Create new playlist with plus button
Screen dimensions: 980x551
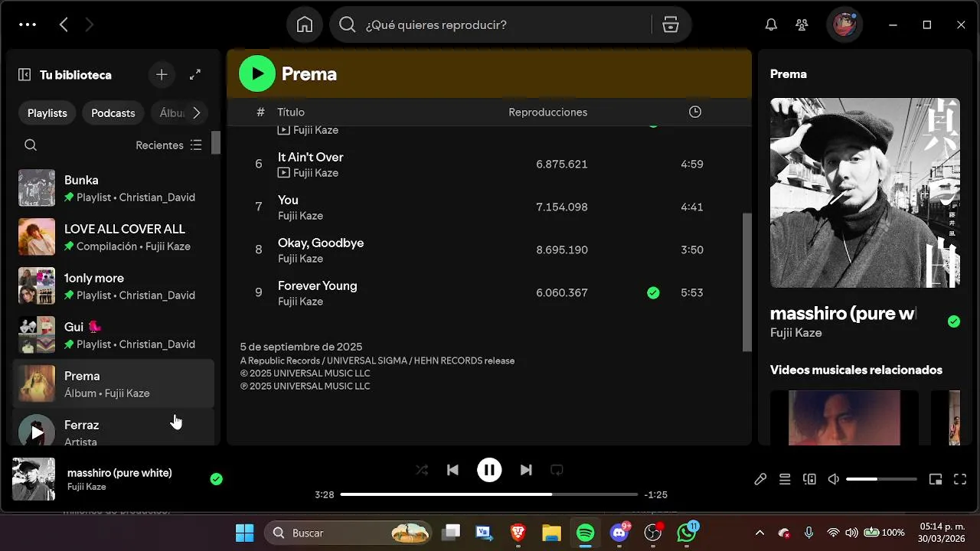(162, 74)
